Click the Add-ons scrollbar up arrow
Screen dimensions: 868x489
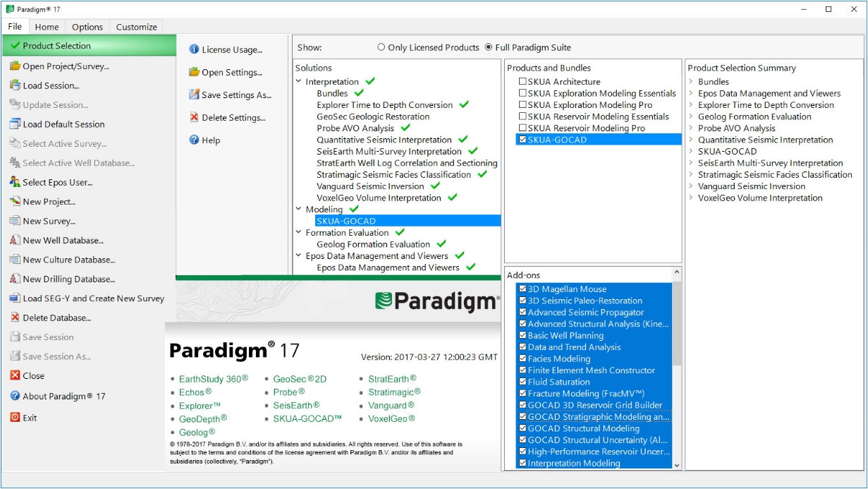tap(677, 272)
